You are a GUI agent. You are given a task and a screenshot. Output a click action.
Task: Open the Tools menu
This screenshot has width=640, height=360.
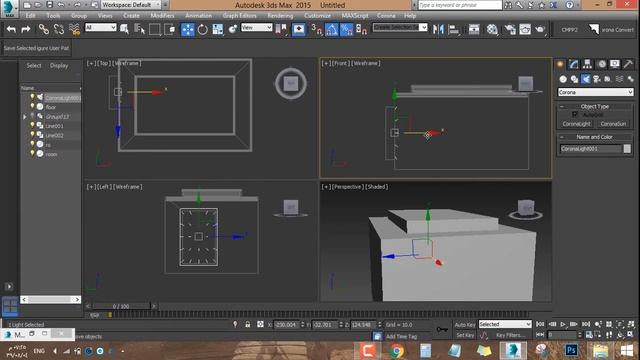pos(53,16)
